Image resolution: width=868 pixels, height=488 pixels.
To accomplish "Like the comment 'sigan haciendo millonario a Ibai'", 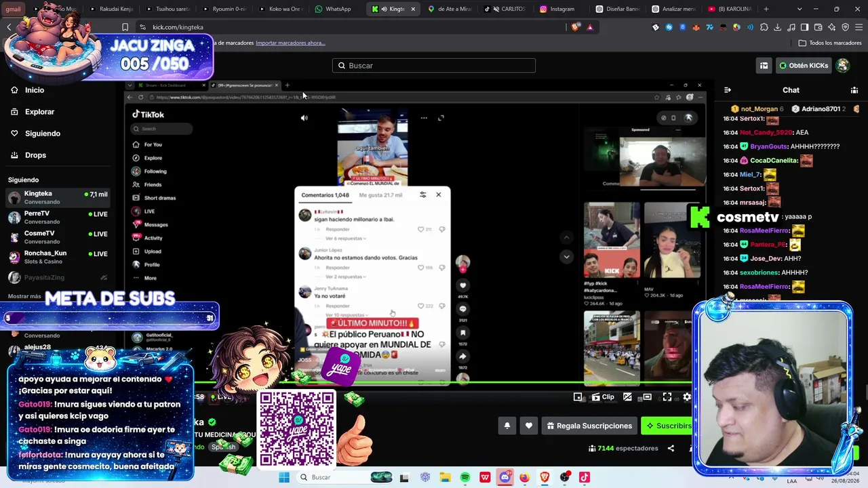I will [x=421, y=229].
